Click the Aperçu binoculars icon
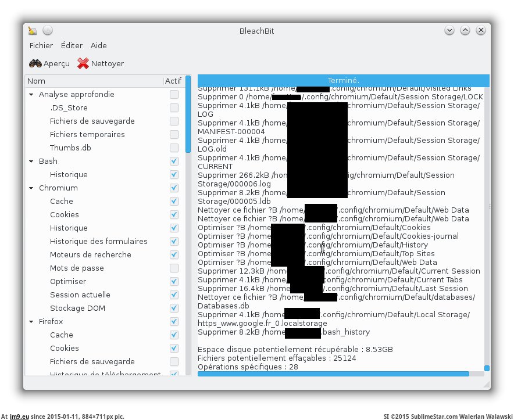 pos(35,63)
